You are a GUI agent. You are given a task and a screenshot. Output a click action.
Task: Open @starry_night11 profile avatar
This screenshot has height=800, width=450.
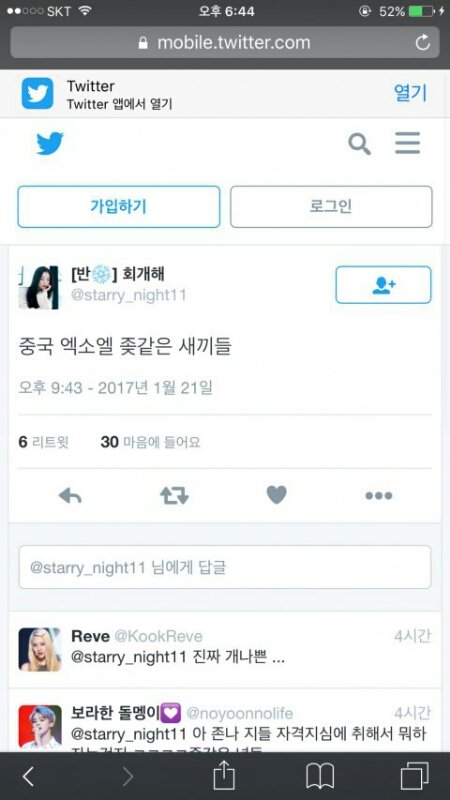click(x=39, y=287)
